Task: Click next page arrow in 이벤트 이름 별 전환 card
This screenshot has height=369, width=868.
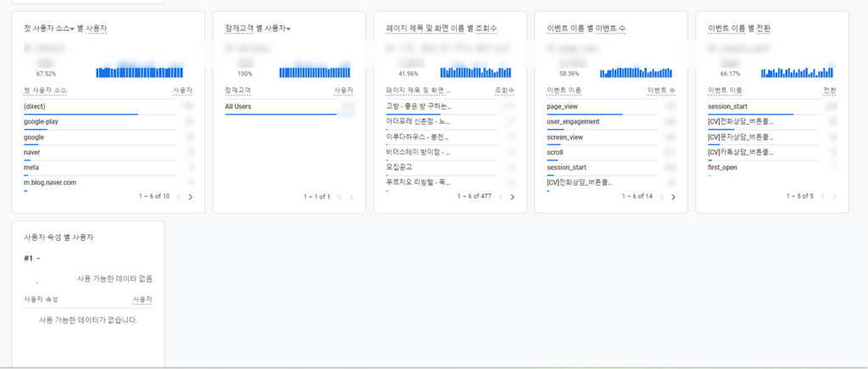Action: tap(835, 197)
